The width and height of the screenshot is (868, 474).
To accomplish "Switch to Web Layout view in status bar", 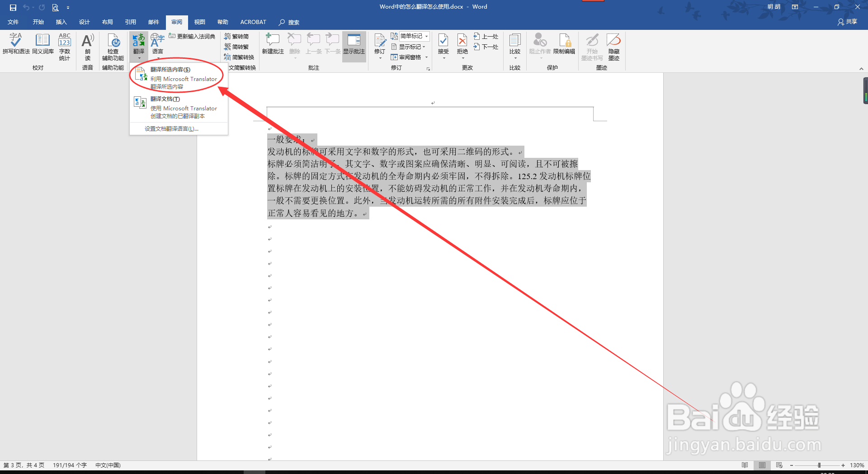I will point(779,465).
